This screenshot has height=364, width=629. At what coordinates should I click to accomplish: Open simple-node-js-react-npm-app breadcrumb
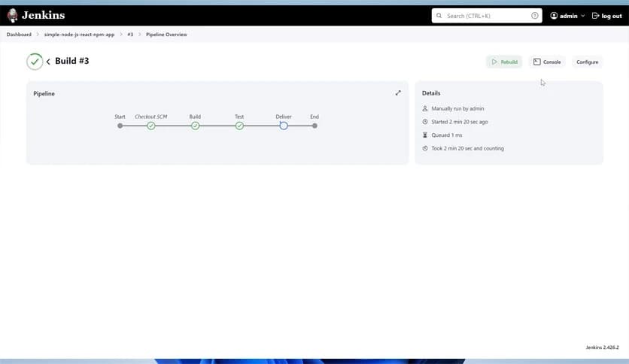(x=80, y=35)
